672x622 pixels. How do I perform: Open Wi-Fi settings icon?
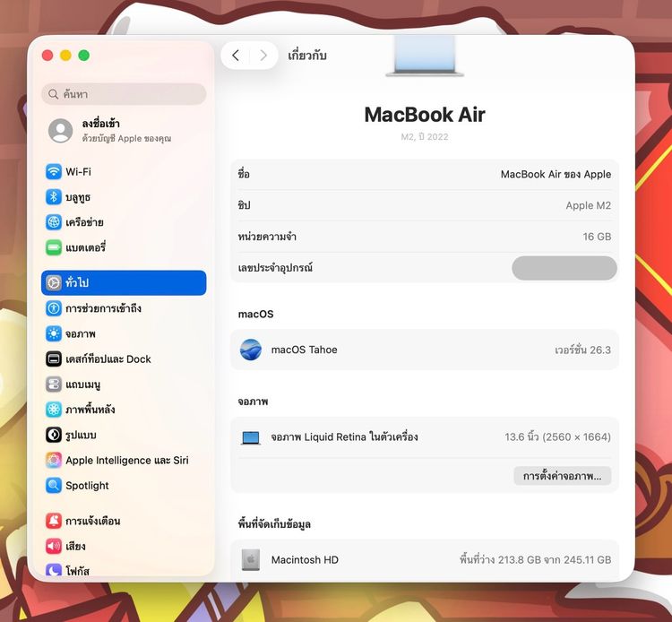(x=54, y=172)
